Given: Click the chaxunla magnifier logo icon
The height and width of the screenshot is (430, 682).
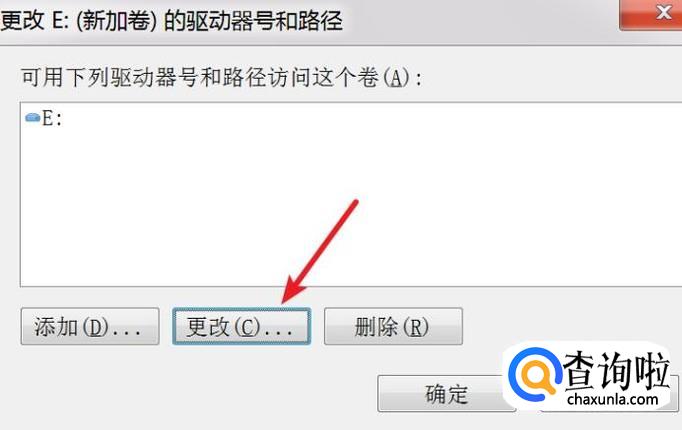Looking at the screenshot, I should click(x=535, y=374).
